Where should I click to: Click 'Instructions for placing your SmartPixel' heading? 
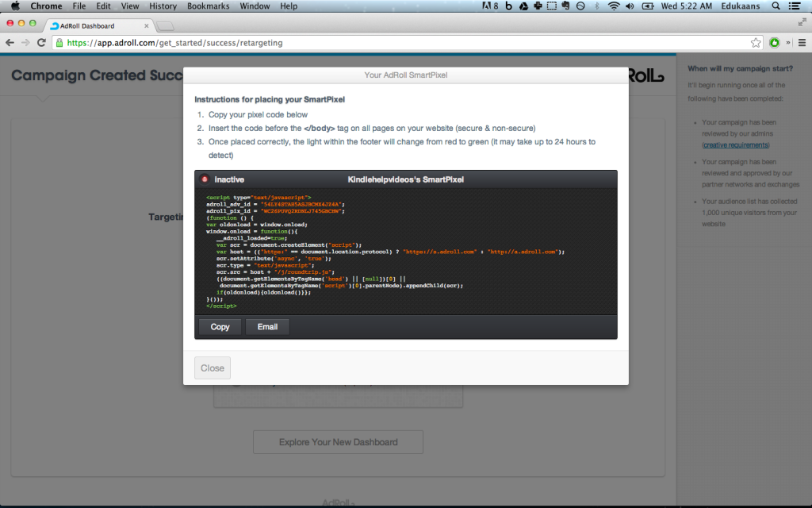[x=270, y=99]
